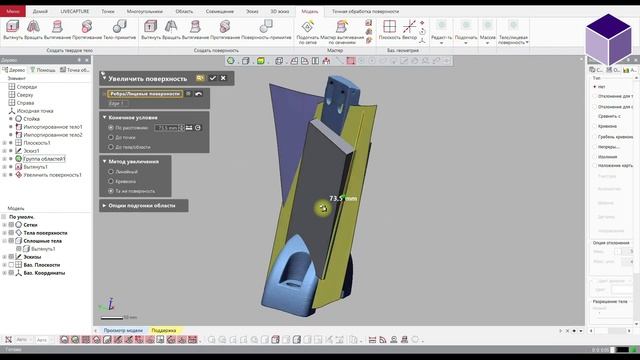Select the solid Протягивание sweep tool
The width and height of the screenshot is (640, 360).
click(x=87, y=30)
